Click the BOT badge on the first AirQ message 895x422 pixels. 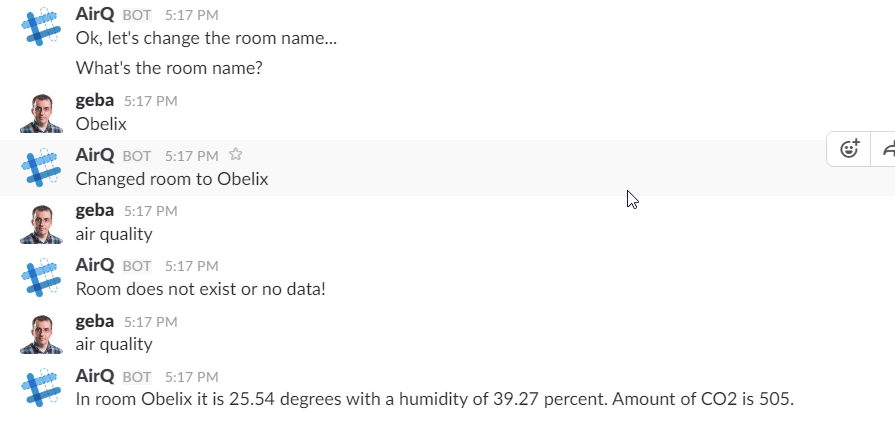pos(136,16)
